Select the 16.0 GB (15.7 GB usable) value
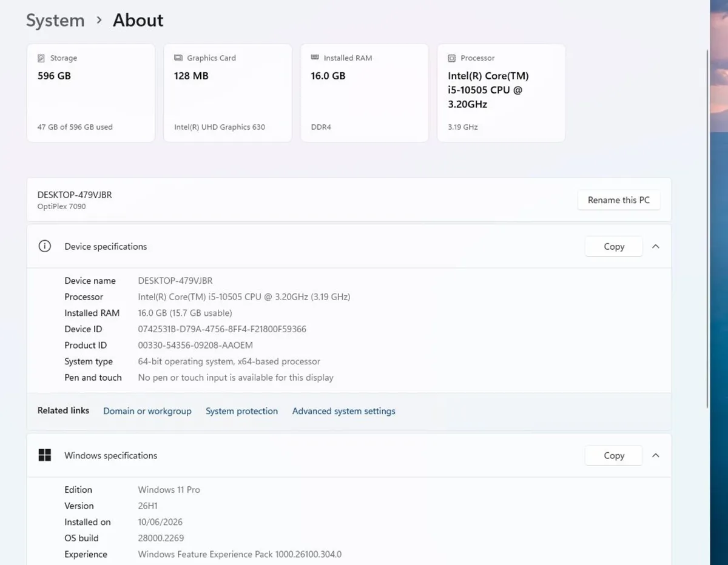This screenshot has width=728, height=565. 185,313
